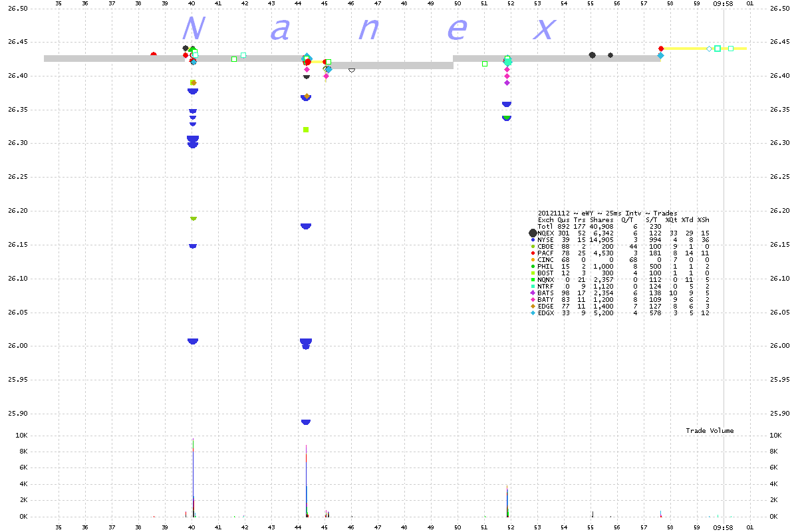
Task: Select red circle marker before second 39
Action: pyautogui.click(x=154, y=55)
